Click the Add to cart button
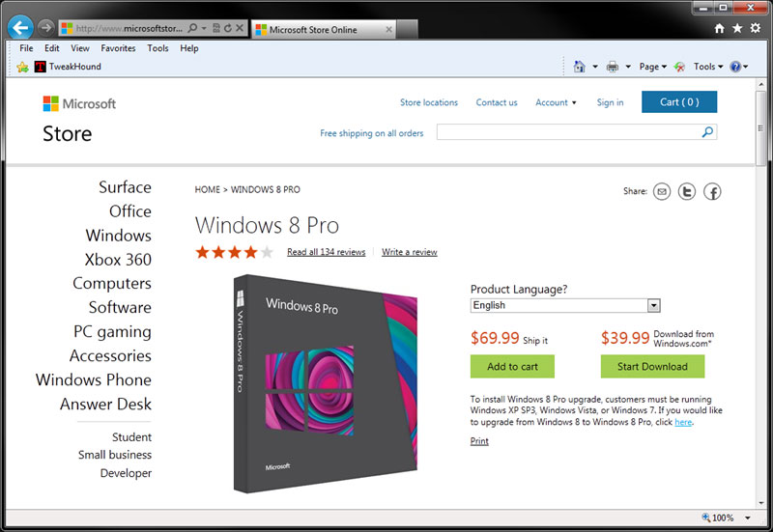This screenshot has height=532, width=773. (x=512, y=367)
